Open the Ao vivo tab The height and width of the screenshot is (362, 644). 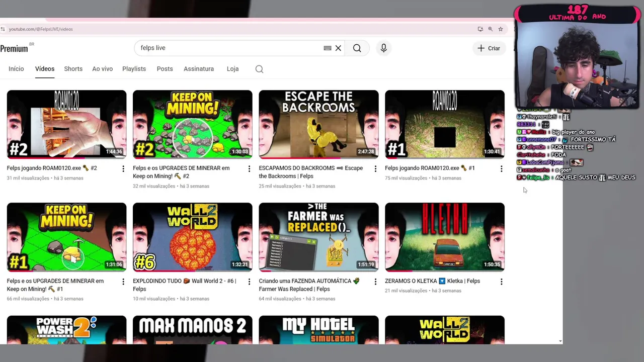pos(102,69)
